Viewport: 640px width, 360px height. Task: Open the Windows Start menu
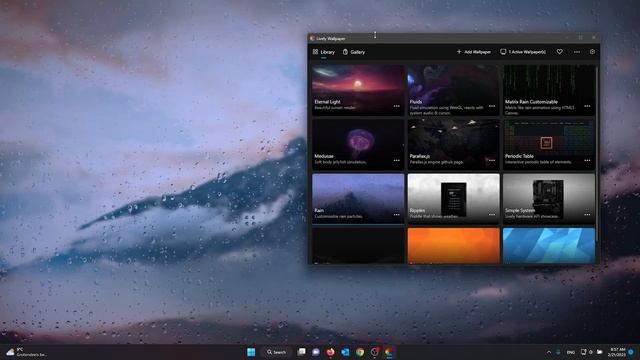coord(251,352)
